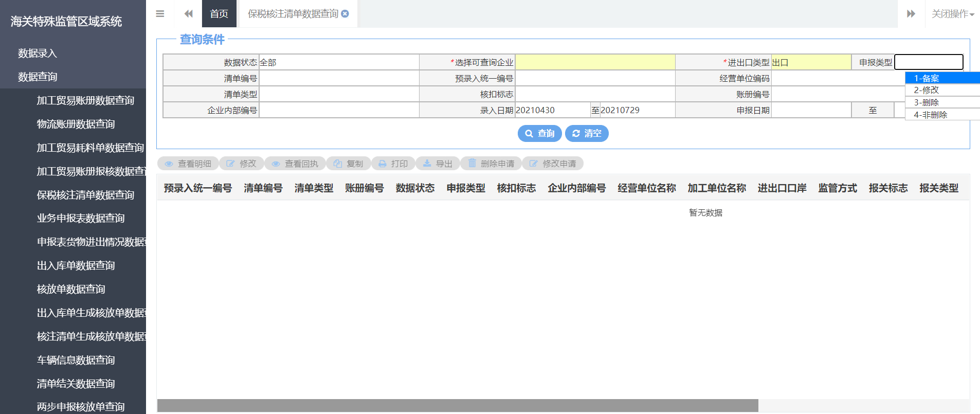Open the 进出口类型 field showing 出口
The image size is (980, 414).
pyautogui.click(x=811, y=62)
